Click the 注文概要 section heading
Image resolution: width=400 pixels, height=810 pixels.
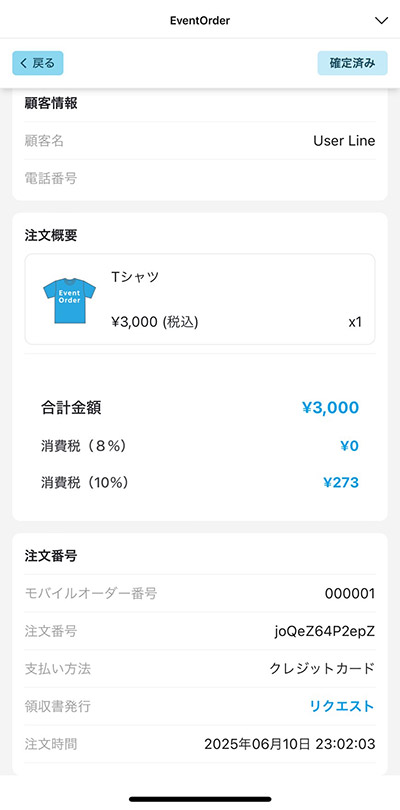[51, 236]
